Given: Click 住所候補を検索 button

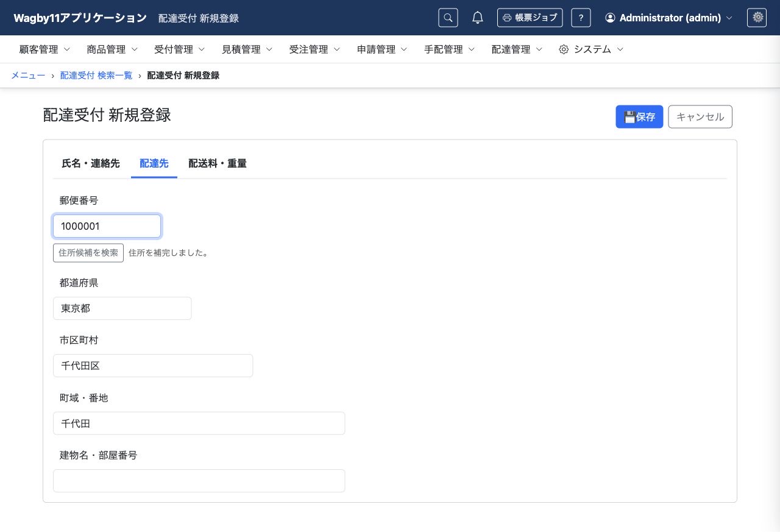Looking at the screenshot, I should 88,253.
